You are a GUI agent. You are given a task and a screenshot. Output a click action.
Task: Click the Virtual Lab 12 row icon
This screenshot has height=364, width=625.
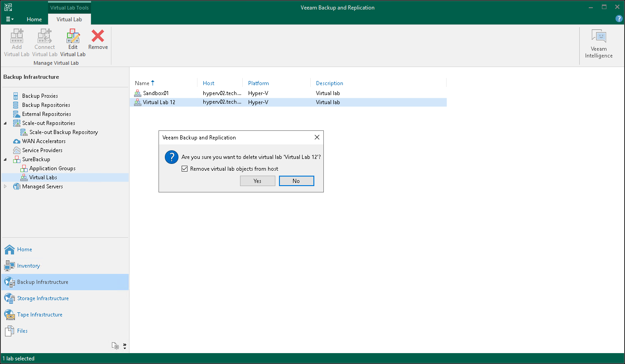click(138, 102)
